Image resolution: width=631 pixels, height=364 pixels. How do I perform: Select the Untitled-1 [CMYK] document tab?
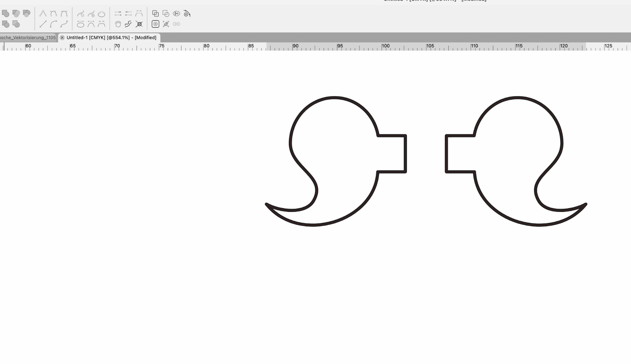click(111, 38)
